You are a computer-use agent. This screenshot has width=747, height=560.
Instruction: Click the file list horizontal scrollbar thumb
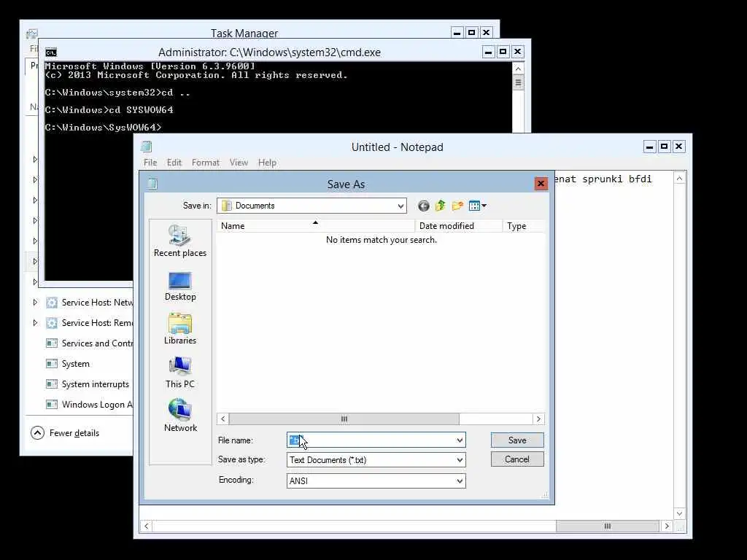click(x=344, y=419)
